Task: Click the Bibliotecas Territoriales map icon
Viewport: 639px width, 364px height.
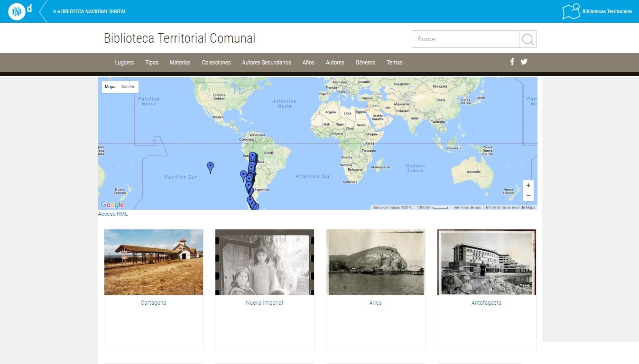Action: [571, 11]
